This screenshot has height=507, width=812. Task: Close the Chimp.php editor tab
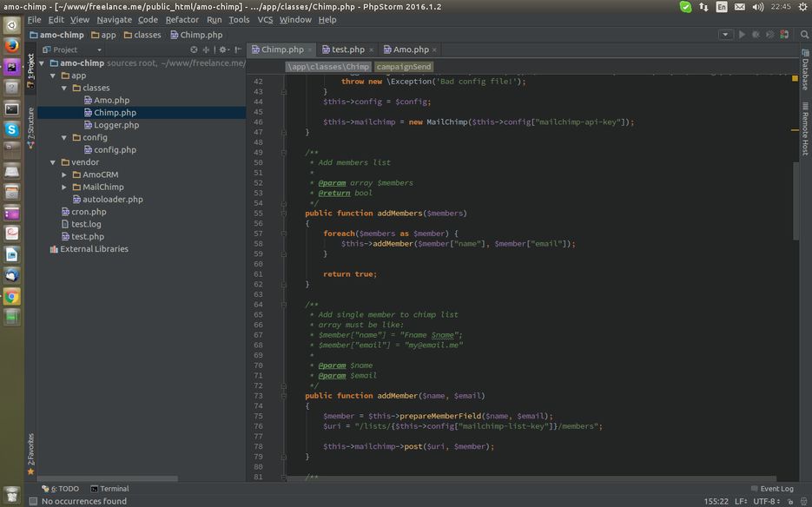[310, 50]
